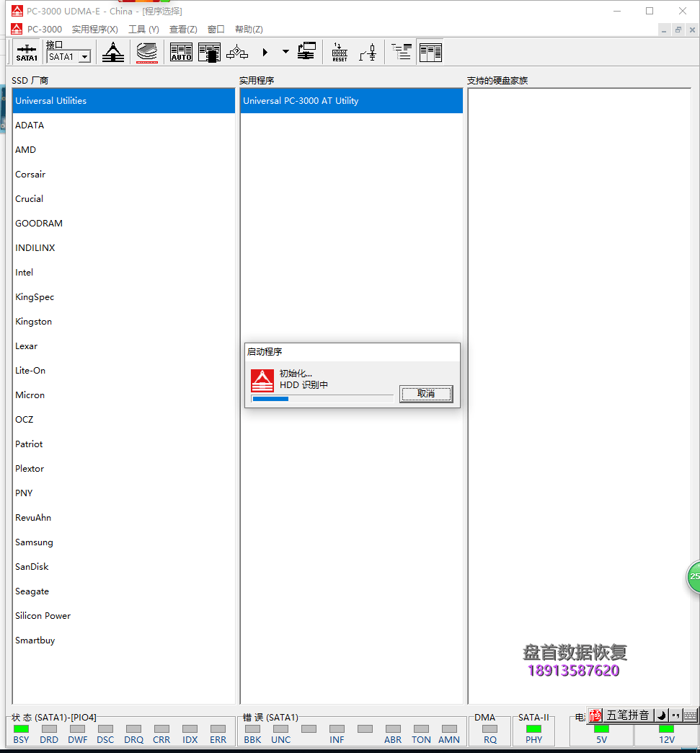Screen dimensions: 700x753
Task: Click the flowchart question-mark icon
Action: point(237,53)
